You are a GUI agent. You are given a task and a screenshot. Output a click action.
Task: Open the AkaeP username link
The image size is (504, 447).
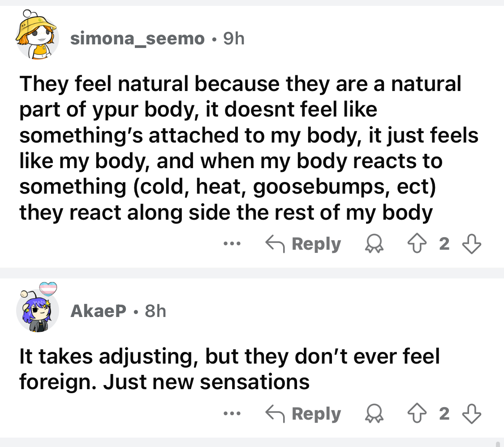(99, 311)
